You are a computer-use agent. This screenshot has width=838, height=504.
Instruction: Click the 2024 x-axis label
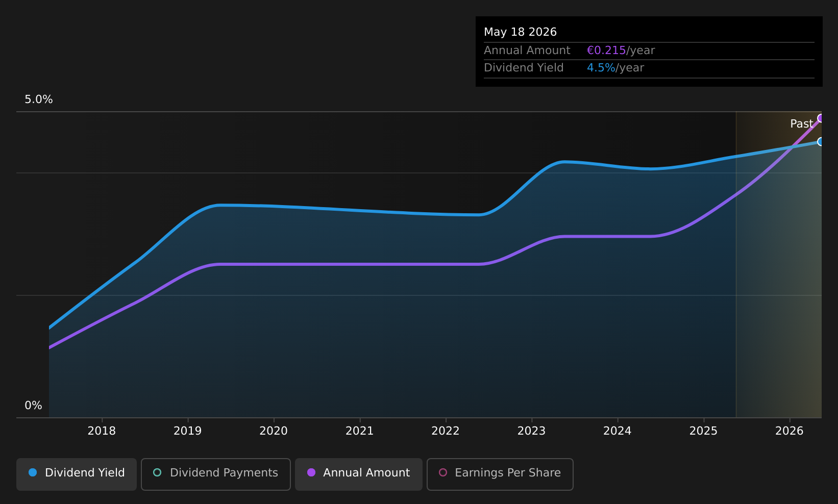[x=618, y=431]
